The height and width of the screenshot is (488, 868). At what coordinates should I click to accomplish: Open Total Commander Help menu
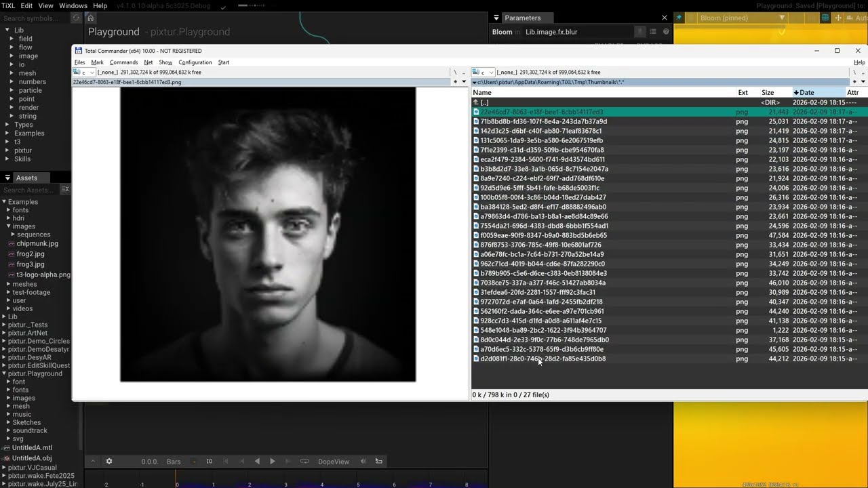pos(859,62)
